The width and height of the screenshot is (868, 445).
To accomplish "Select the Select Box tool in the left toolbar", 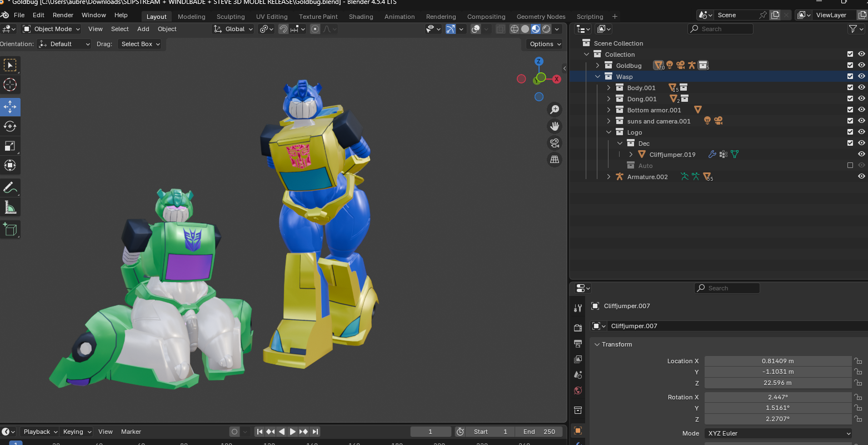I will pos(10,66).
